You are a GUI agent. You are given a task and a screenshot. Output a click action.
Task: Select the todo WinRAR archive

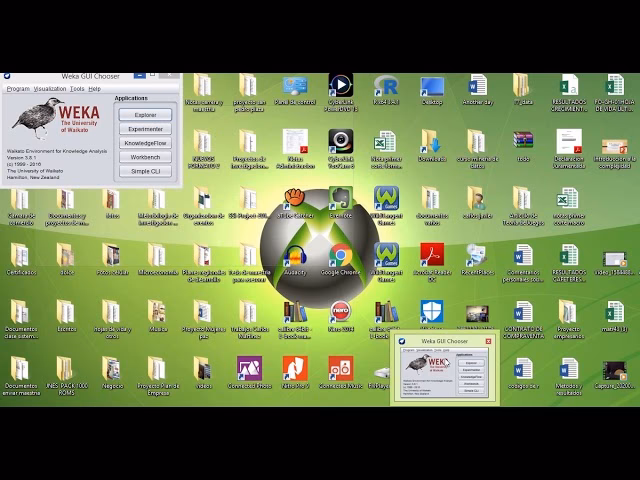pos(523,146)
